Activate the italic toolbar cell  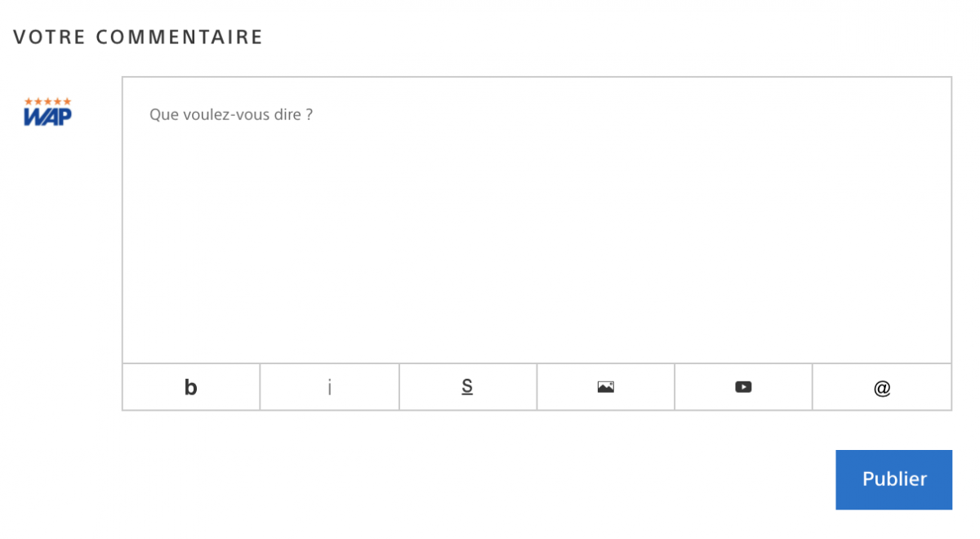[329, 387]
